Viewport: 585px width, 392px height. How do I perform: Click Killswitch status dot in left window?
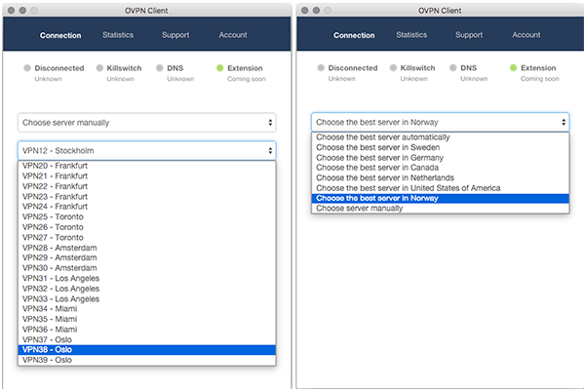(x=99, y=68)
